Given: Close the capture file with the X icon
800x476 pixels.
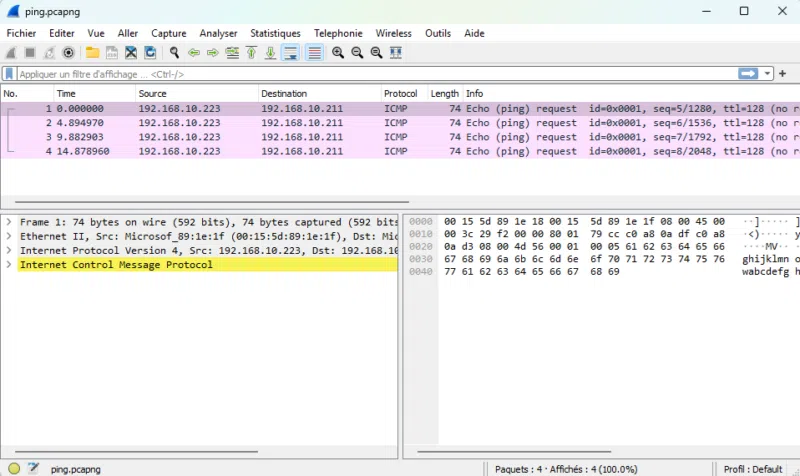Looking at the screenshot, I should [131, 53].
